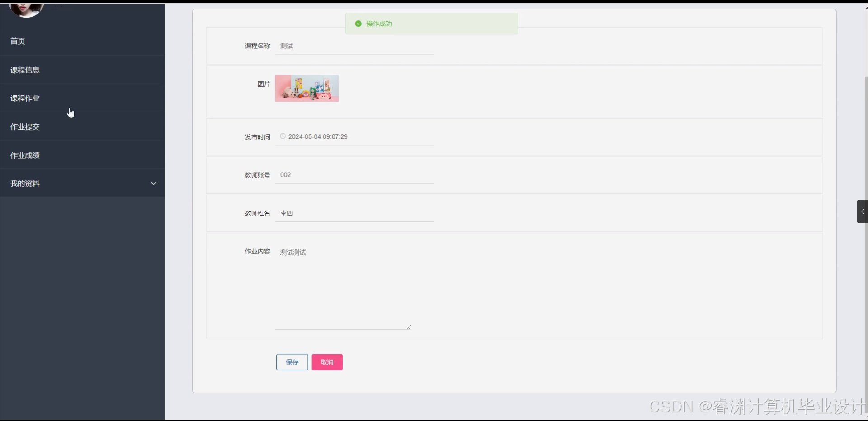
Task: Click the 教师姓名 input field
Action: [x=354, y=213]
